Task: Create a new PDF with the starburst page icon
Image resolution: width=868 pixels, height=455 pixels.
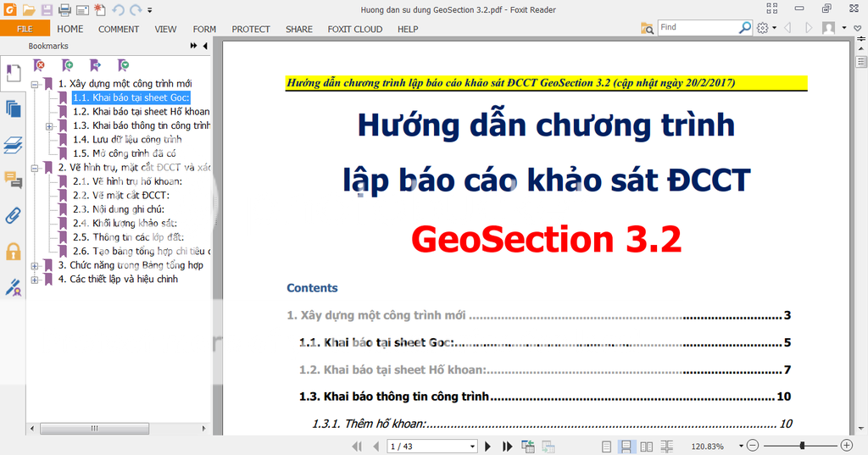Action: 99,9
